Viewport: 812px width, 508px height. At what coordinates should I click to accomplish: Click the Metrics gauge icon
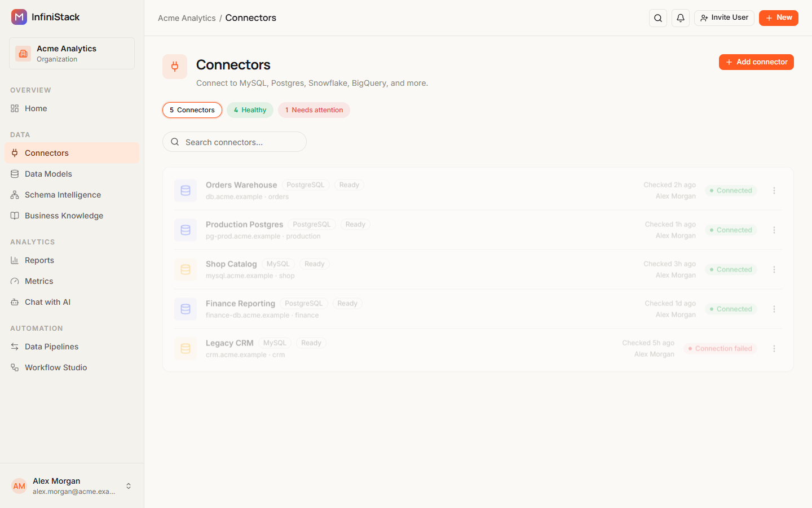(15, 281)
